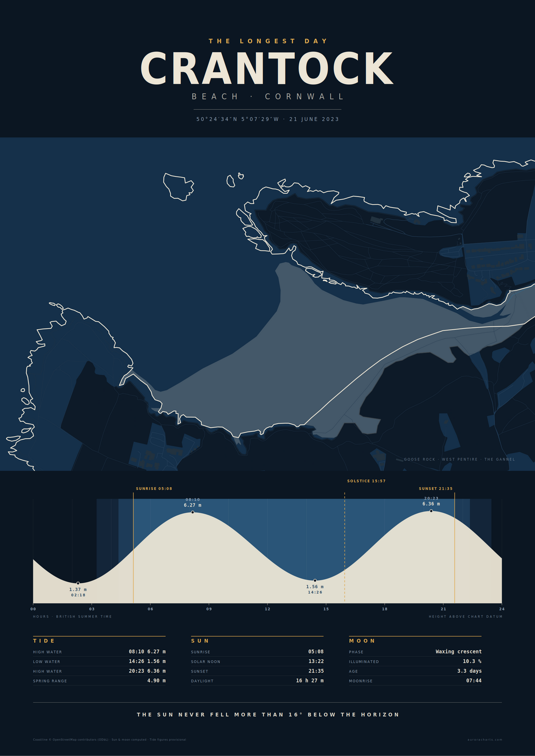Click hour axis tick '03'
The height and width of the screenshot is (756, 535).
pyautogui.click(x=92, y=609)
